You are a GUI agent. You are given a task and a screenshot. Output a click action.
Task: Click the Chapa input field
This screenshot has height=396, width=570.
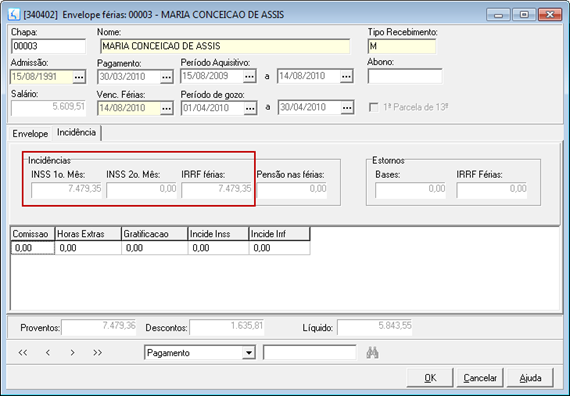[x=48, y=46]
